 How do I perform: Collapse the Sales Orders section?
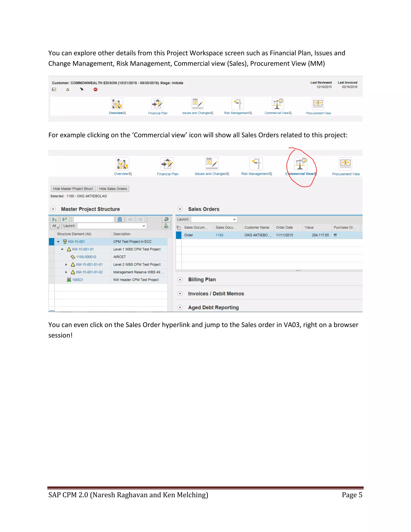click(180, 209)
